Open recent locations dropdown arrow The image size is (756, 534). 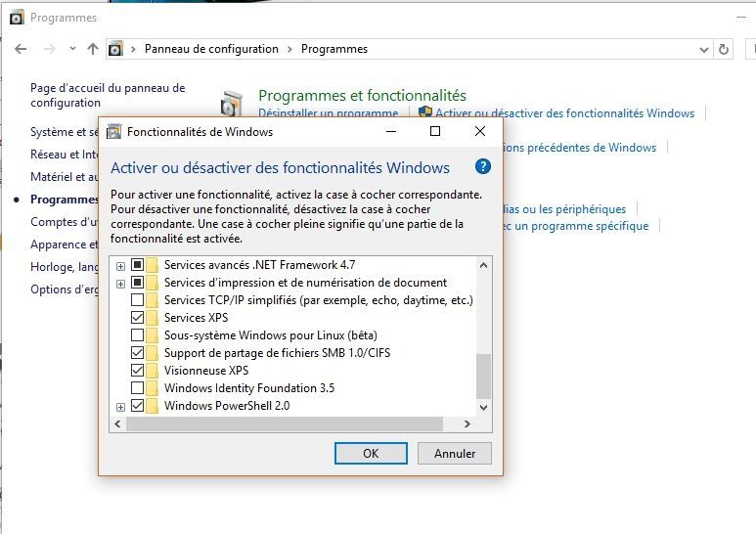pos(72,48)
